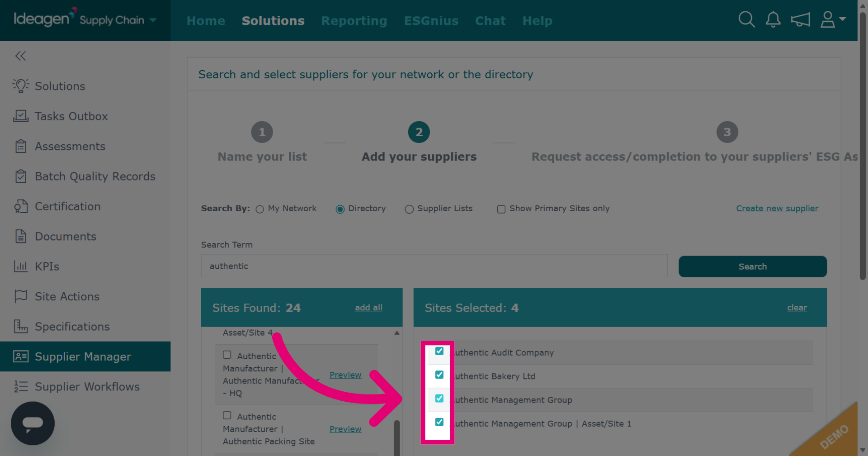The image size is (868, 456).
Task: Click the Site Actions flag icon
Action: tap(20, 296)
